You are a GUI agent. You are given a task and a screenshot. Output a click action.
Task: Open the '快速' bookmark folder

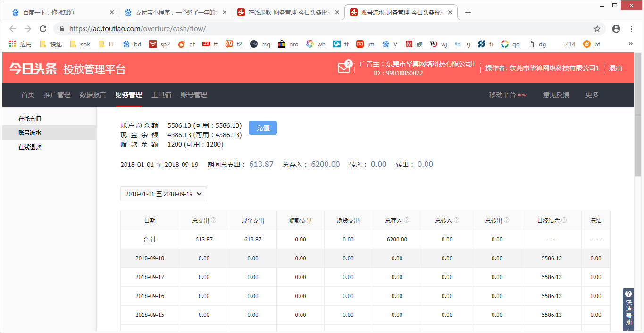(x=51, y=44)
